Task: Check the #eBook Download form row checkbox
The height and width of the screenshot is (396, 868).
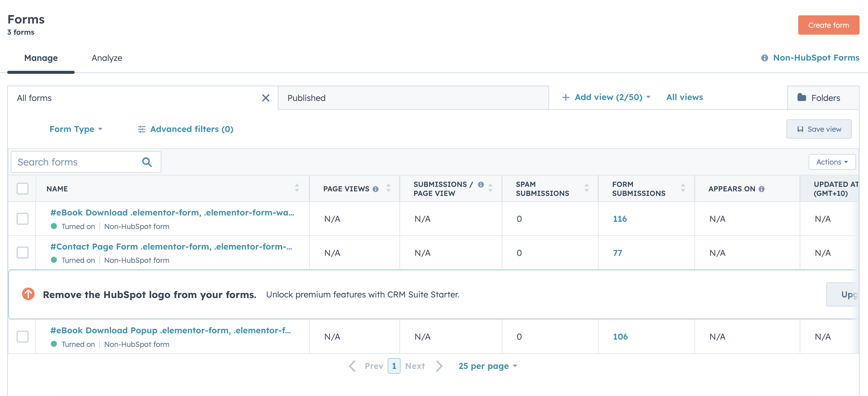Action: click(x=22, y=219)
